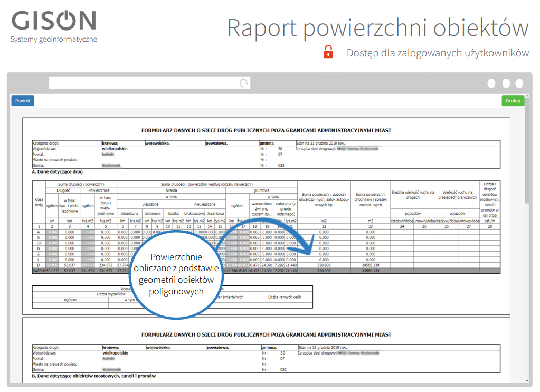Viewport: 540px width, 392px height.
Task: Click 'wielkopolskie' in the second form
Action: click(116, 353)
